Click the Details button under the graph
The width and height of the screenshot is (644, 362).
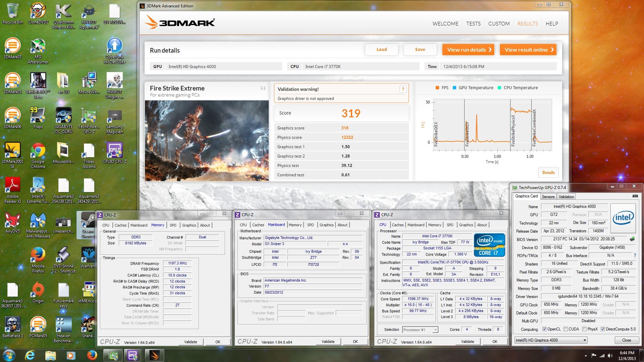coord(548,173)
